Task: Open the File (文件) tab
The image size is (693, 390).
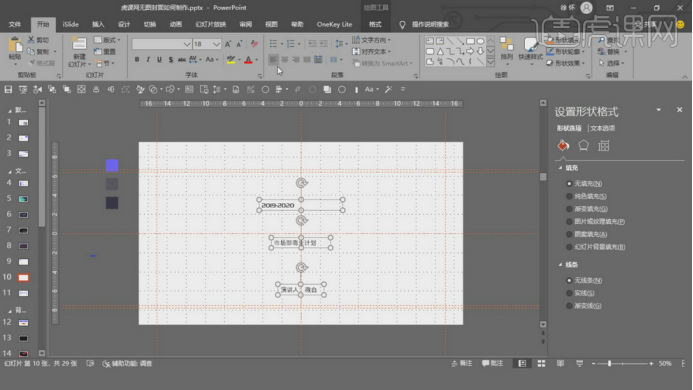Action: point(15,24)
